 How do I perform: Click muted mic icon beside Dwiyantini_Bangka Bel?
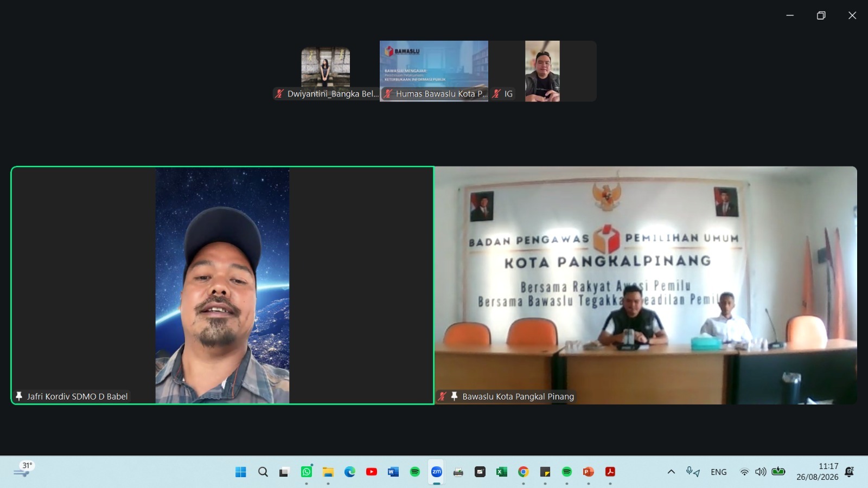point(279,94)
